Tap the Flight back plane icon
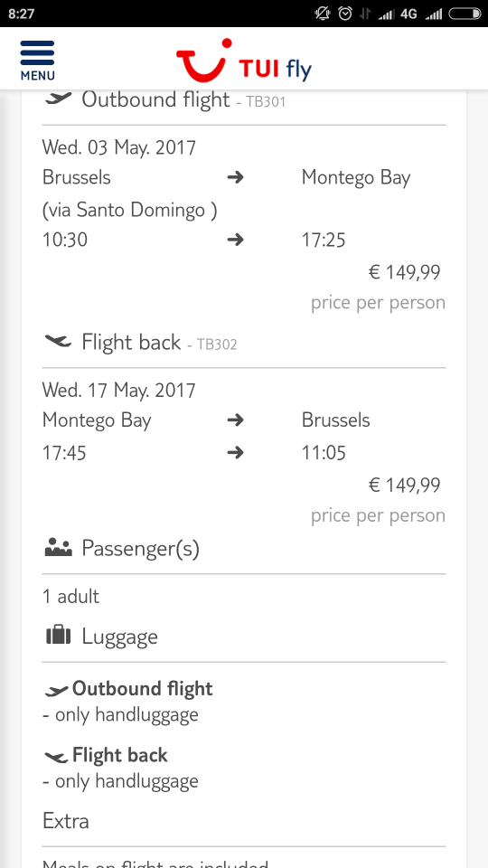This screenshot has width=488, height=868. [x=58, y=342]
